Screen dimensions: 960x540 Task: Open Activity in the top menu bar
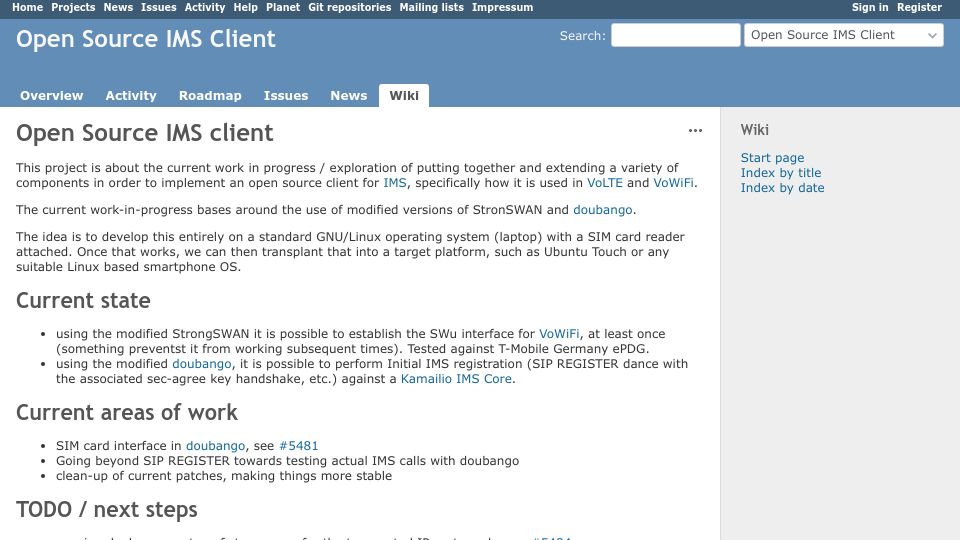205,7
